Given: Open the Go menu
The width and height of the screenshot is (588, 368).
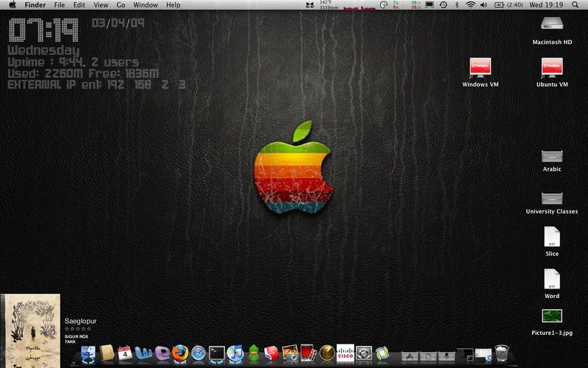Looking at the screenshot, I should point(121,5).
